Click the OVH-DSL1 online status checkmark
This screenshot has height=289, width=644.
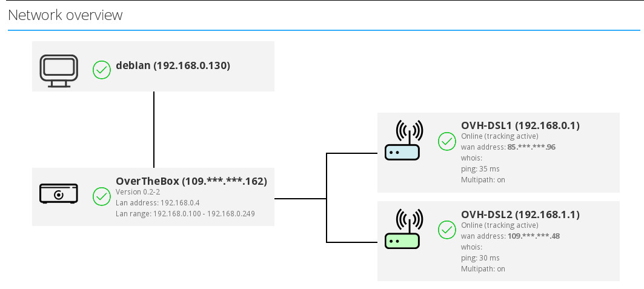click(447, 142)
